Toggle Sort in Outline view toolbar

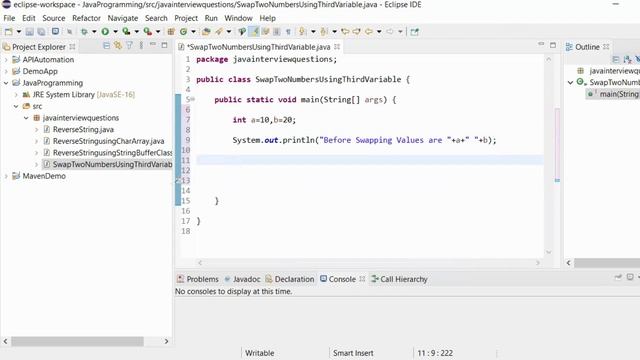point(627,60)
